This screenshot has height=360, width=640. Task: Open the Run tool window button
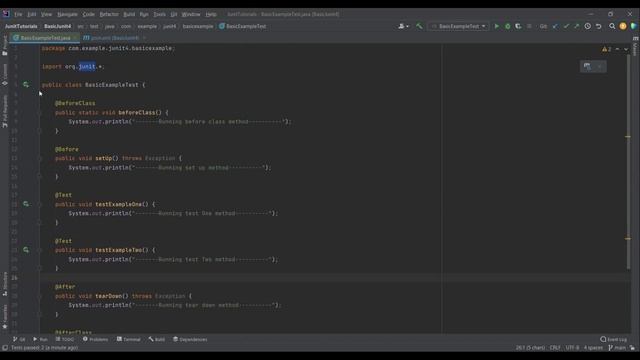[x=40, y=339]
